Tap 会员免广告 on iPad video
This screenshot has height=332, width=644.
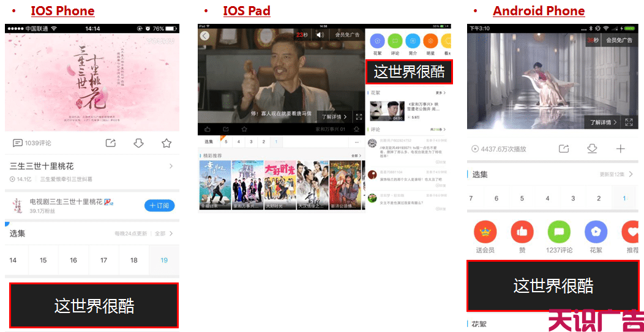point(347,35)
